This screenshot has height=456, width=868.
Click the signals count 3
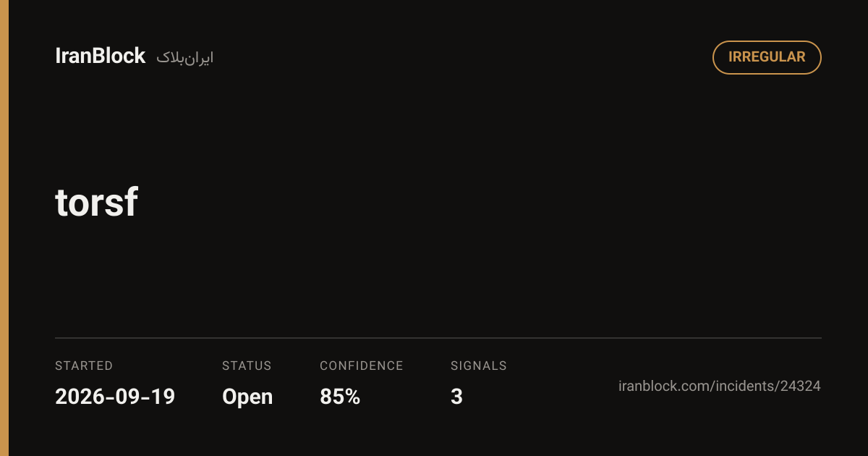(x=456, y=397)
